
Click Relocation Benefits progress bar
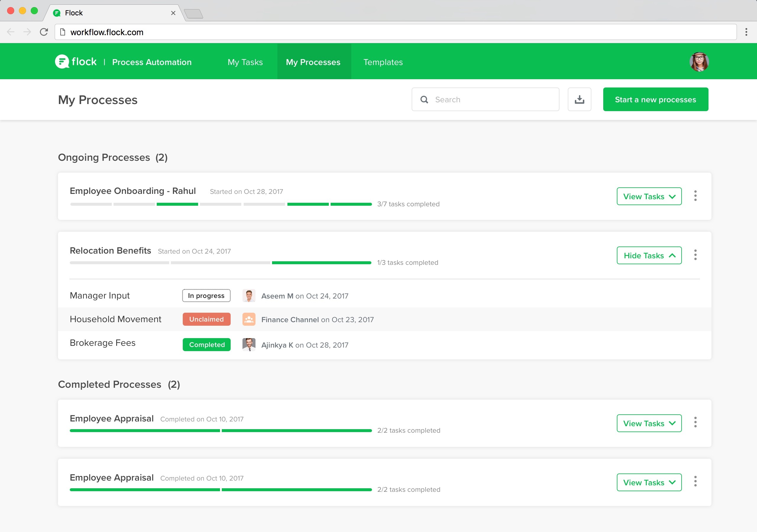(221, 263)
